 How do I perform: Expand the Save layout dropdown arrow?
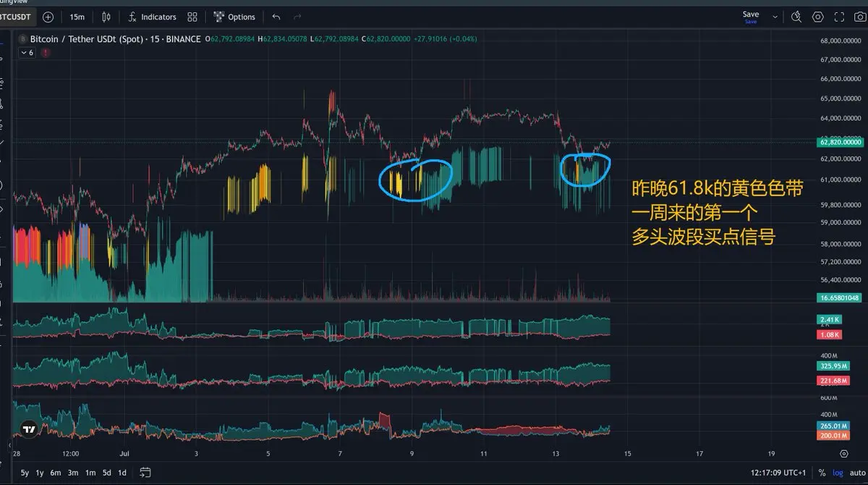pos(775,17)
